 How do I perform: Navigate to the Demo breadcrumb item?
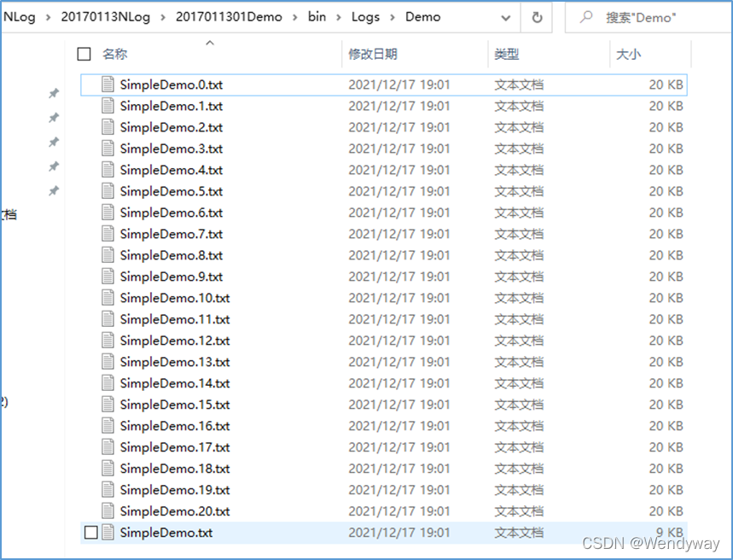[423, 16]
